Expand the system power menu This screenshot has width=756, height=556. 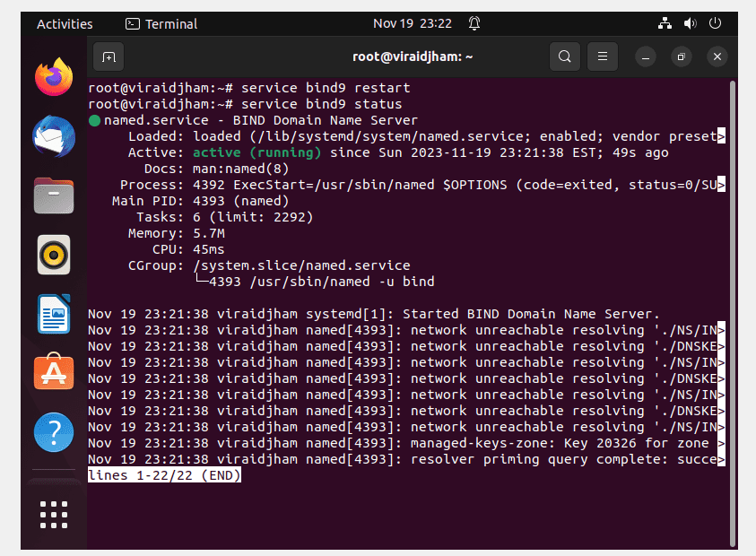[715, 23]
